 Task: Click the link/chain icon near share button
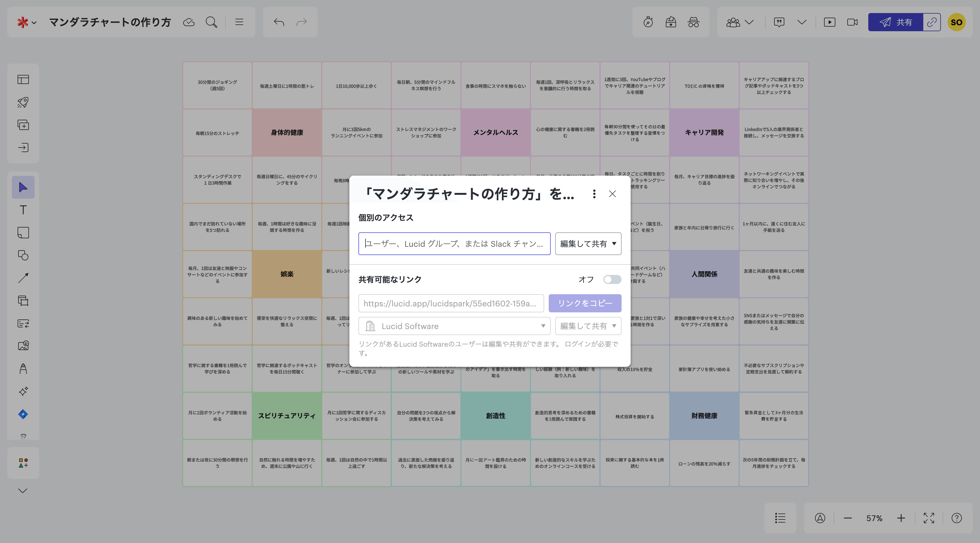click(931, 21)
